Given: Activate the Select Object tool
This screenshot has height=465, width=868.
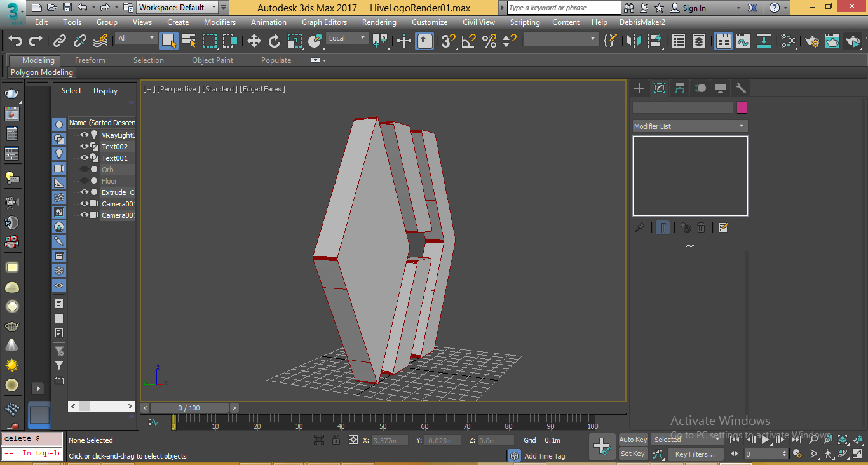Looking at the screenshot, I should click(169, 41).
